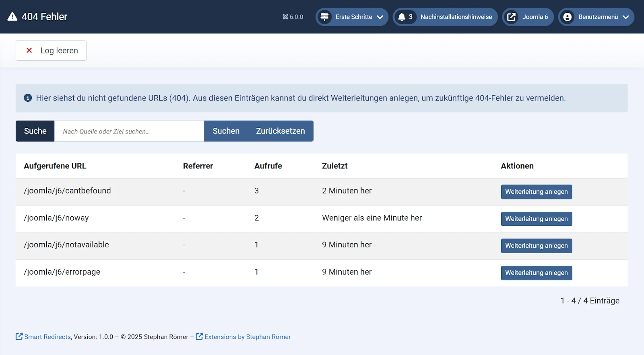Click the Joomla version 6.0.0 logo icon

point(285,17)
